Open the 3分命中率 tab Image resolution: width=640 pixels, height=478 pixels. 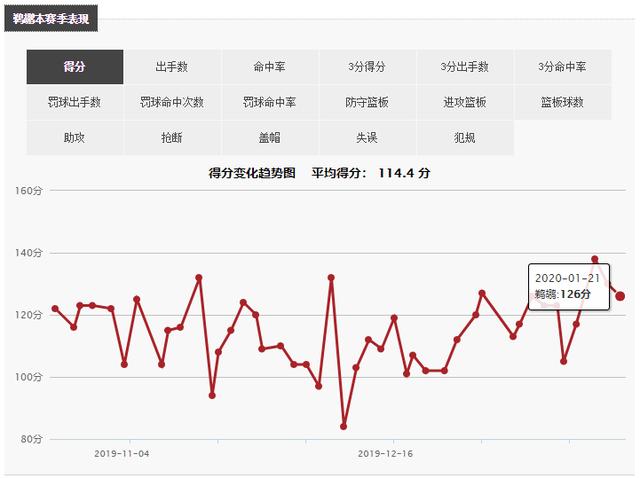click(562, 67)
